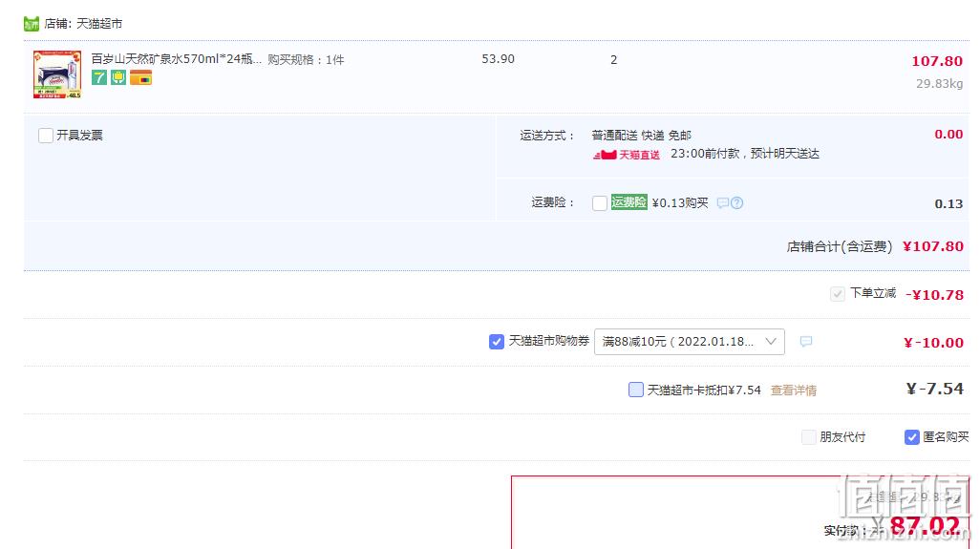Image resolution: width=980 pixels, height=549 pixels.
Task: Enable the 朋友代付 friend-pay checkbox
Action: [809, 437]
